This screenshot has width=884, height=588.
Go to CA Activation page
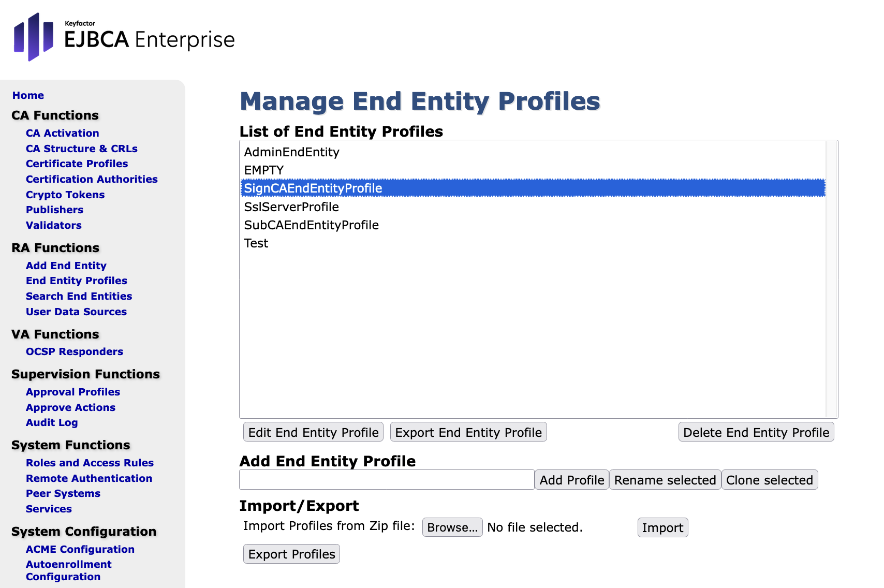[62, 133]
